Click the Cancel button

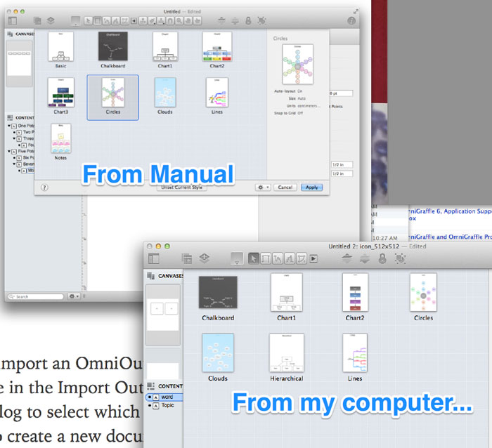(x=285, y=187)
